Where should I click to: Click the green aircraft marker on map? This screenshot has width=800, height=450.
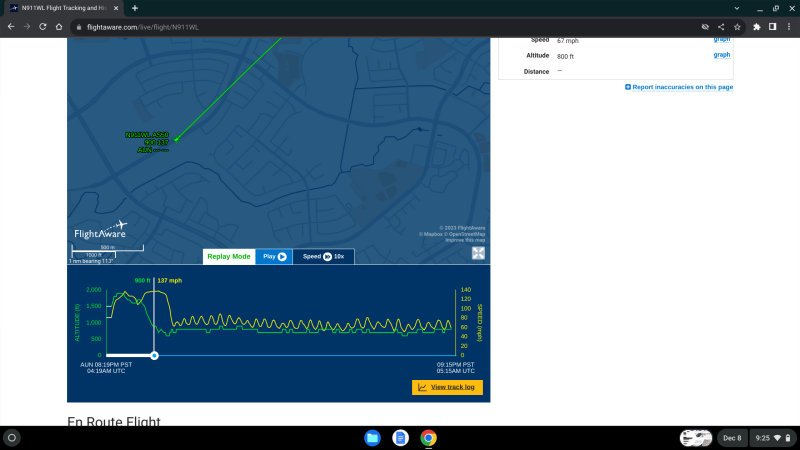point(177,140)
